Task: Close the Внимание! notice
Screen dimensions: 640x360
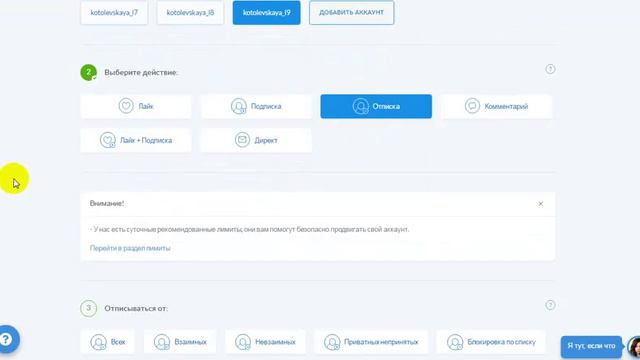Action: coord(540,203)
